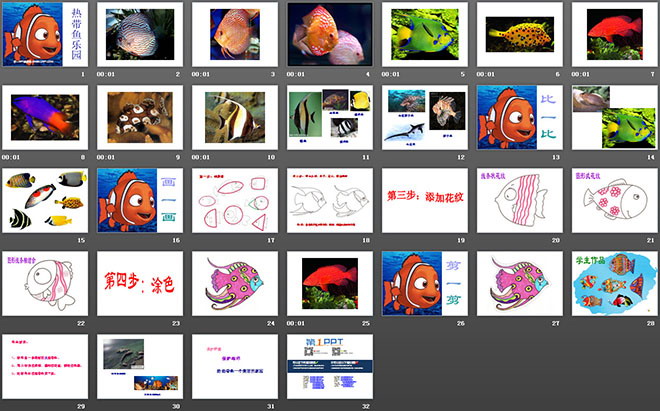Open the Nemo slide labeled 剪一剪
Screen dimensions: 660x411
tap(425, 283)
